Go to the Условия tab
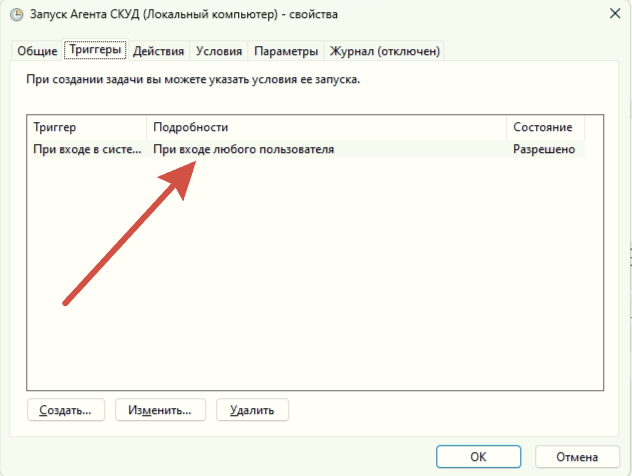 (219, 51)
